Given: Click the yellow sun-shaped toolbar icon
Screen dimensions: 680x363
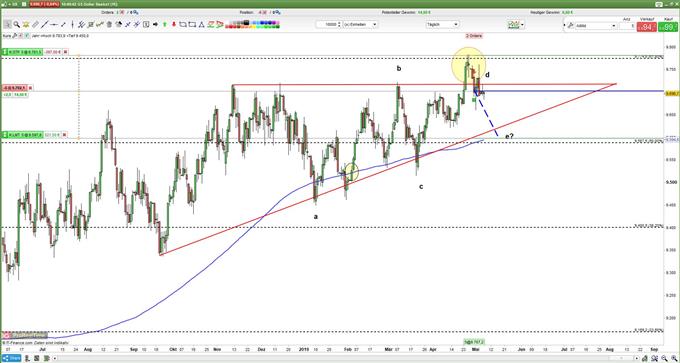Looking at the screenshot, I should click(26, 25).
